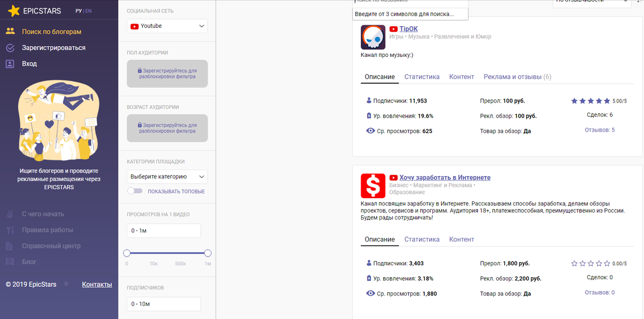This screenshot has height=319, width=644.
Task: Click the right handle of views slider
Action: 208,253
